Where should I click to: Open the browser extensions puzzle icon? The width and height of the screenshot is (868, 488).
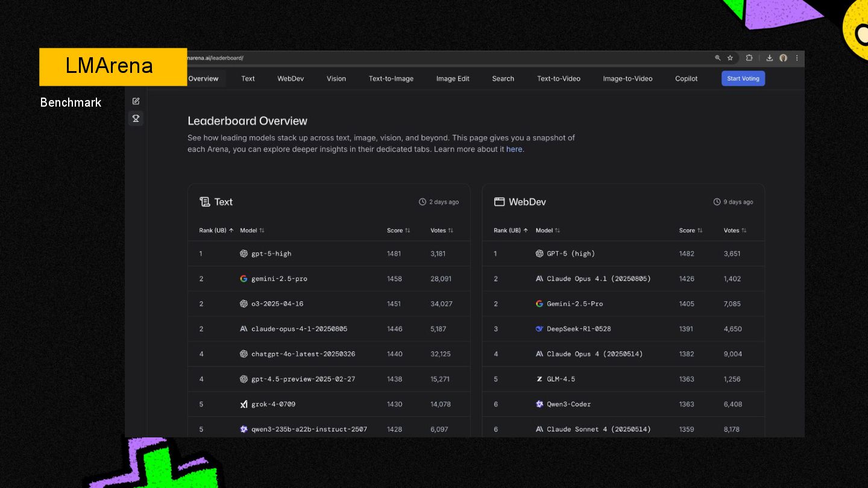749,58
